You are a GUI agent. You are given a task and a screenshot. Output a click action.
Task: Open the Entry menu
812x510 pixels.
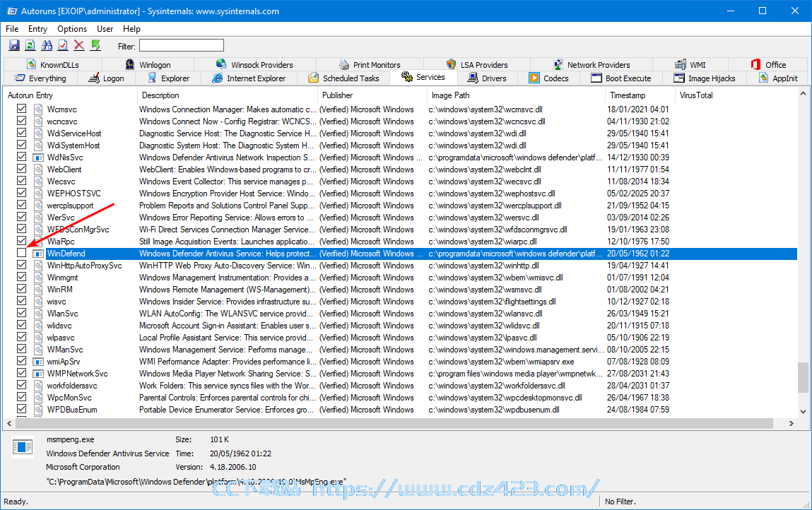click(x=37, y=29)
